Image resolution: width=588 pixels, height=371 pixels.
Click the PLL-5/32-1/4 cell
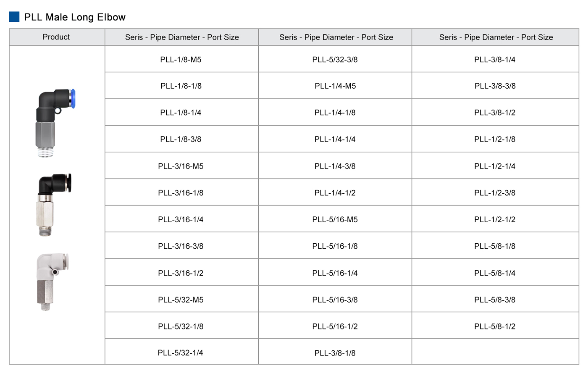[181, 353]
